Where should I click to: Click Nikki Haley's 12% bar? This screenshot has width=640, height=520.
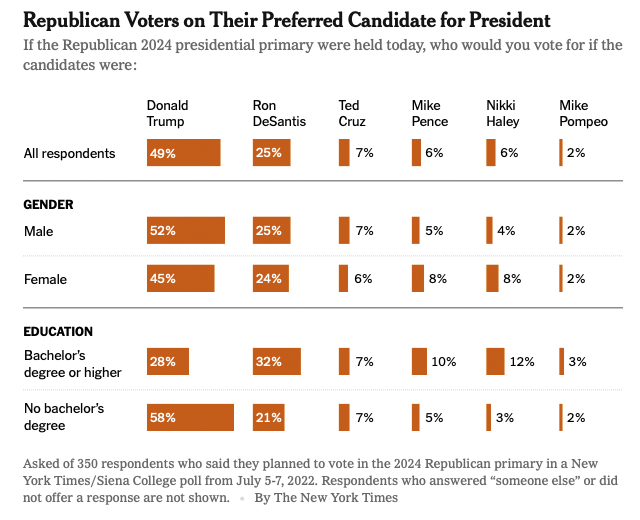coord(495,361)
